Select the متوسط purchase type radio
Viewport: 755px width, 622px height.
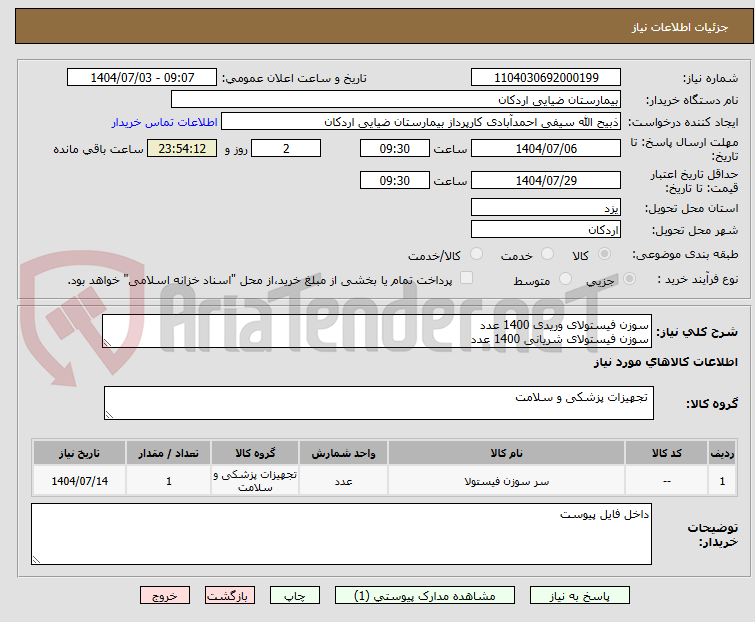pyautogui.click(x=565, y=279)
